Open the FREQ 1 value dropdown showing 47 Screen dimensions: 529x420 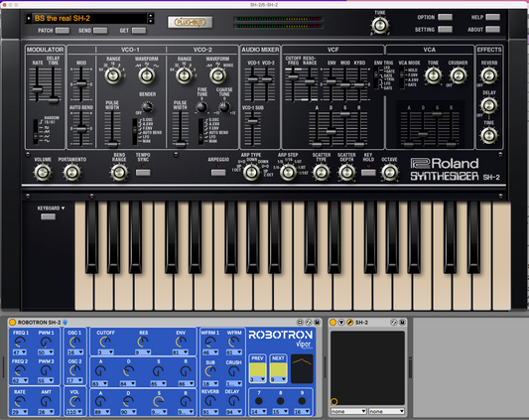click(x=20, y=352)
